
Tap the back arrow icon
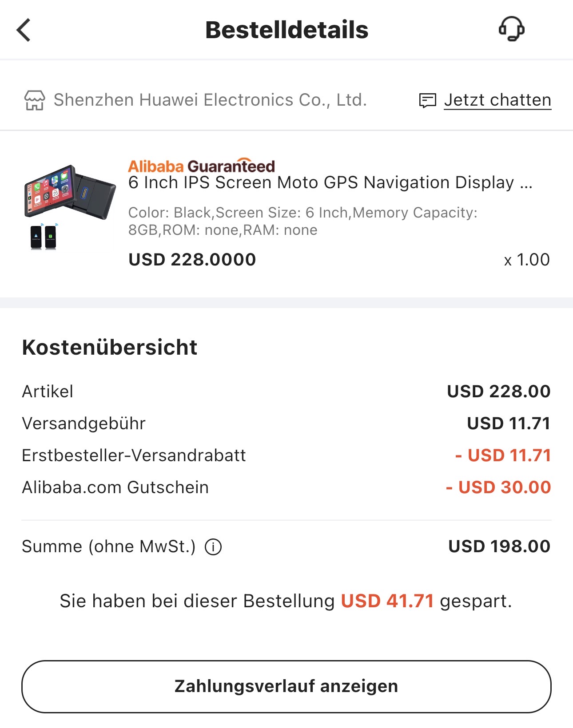click(x=24, y=30)
